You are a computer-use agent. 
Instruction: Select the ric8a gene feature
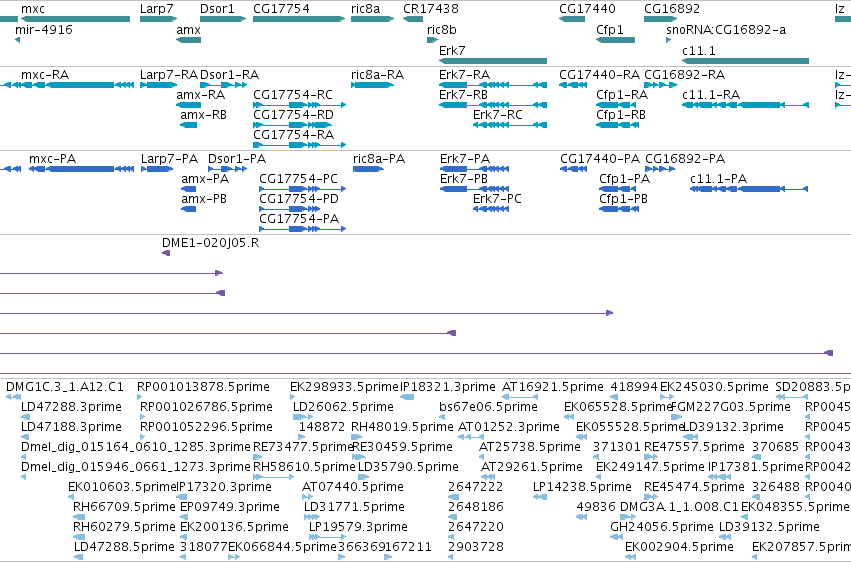pos(373,19)
